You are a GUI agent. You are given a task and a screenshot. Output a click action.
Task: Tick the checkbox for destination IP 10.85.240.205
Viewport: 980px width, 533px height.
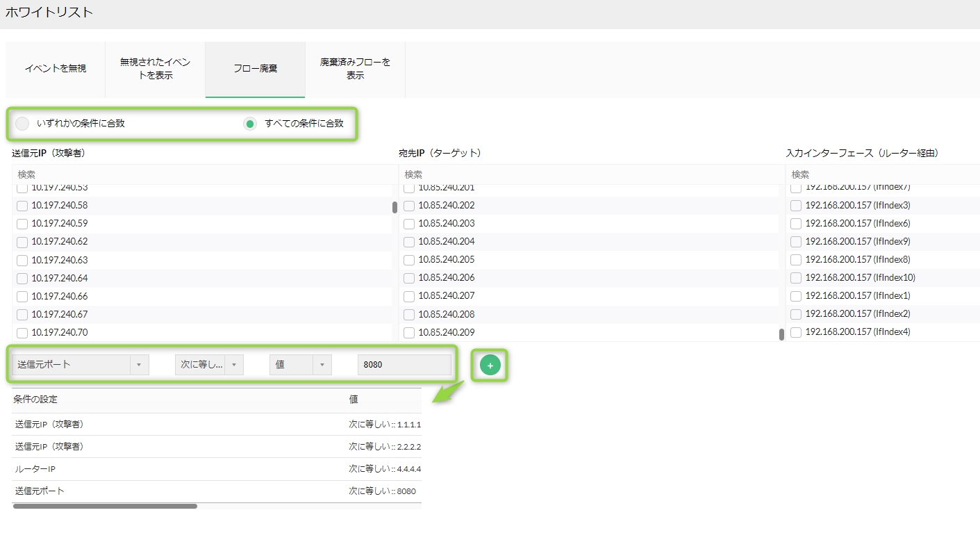coord(409,260)
